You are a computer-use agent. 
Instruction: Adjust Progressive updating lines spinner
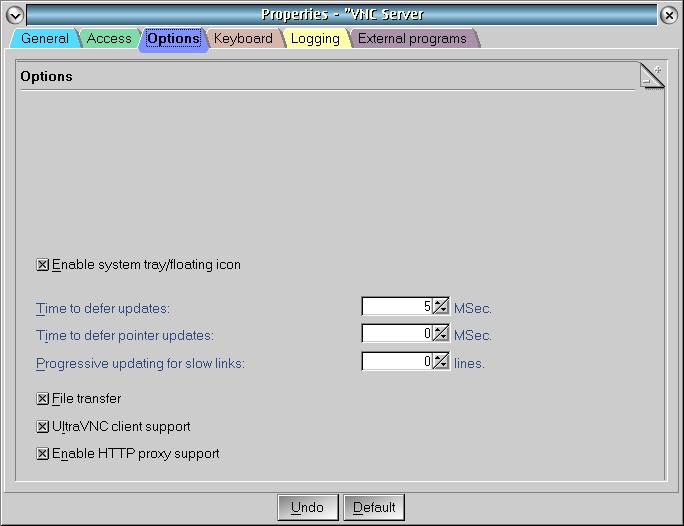point(441,362)
